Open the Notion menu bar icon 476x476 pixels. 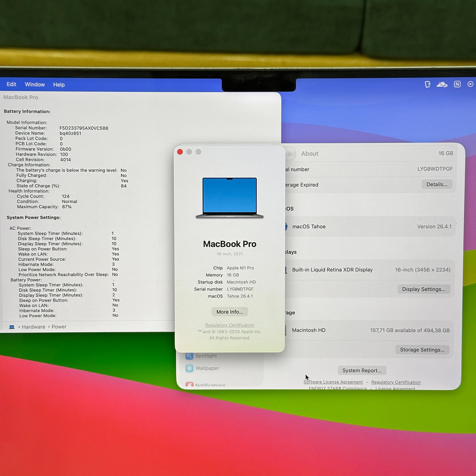click(457, 84)
